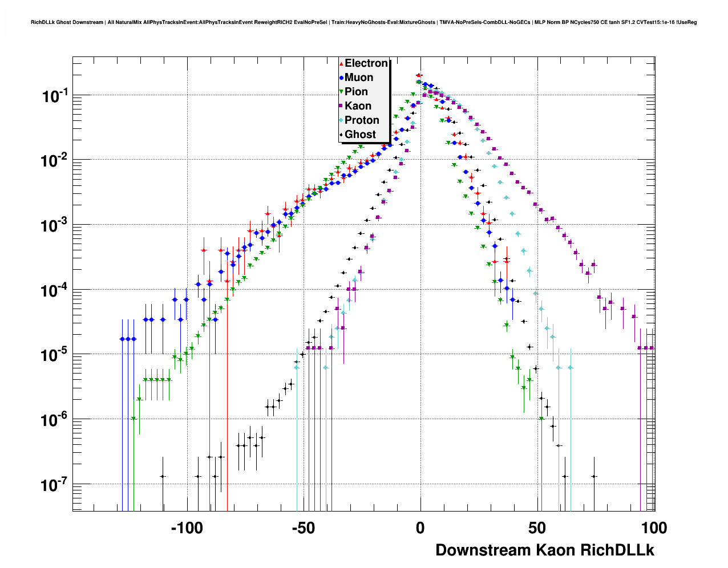This screenshot has height=568, width=728.
Task: Click the -50 x-axis tick label
Action: [303, 528]
